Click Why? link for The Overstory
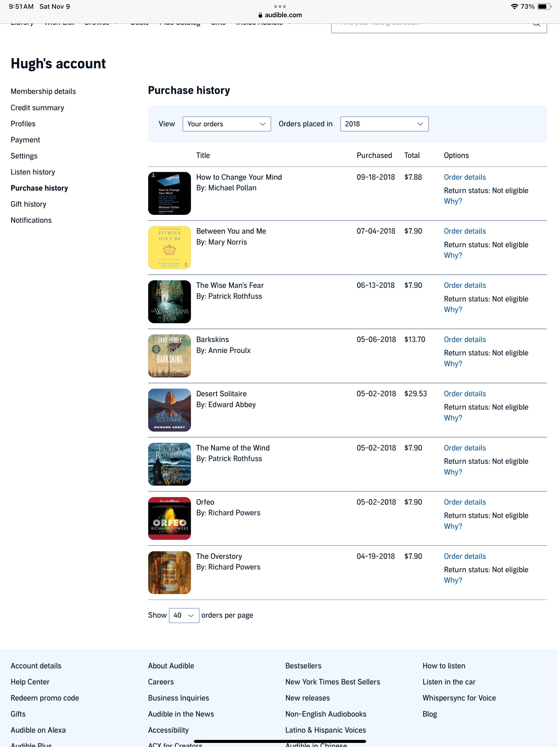 pos(453,580)
